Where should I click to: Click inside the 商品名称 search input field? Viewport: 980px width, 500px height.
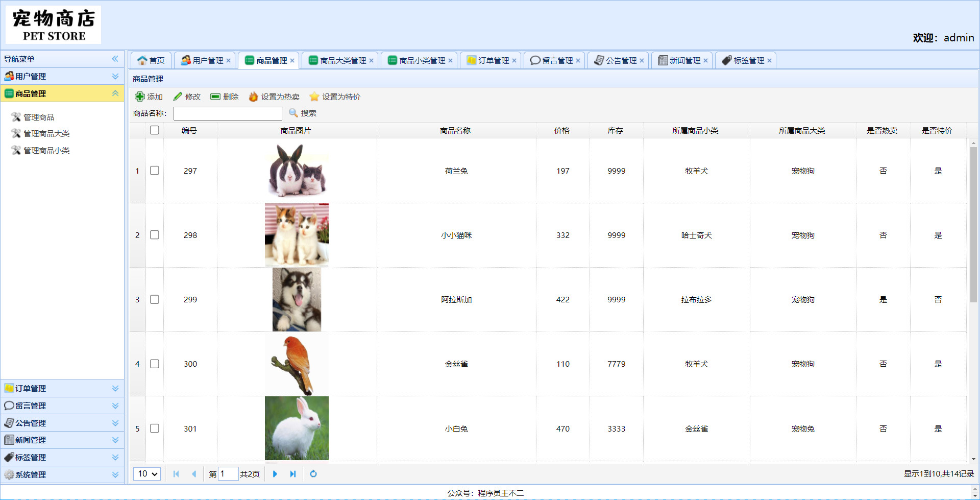pyautogui.click(x=227, y=113)
